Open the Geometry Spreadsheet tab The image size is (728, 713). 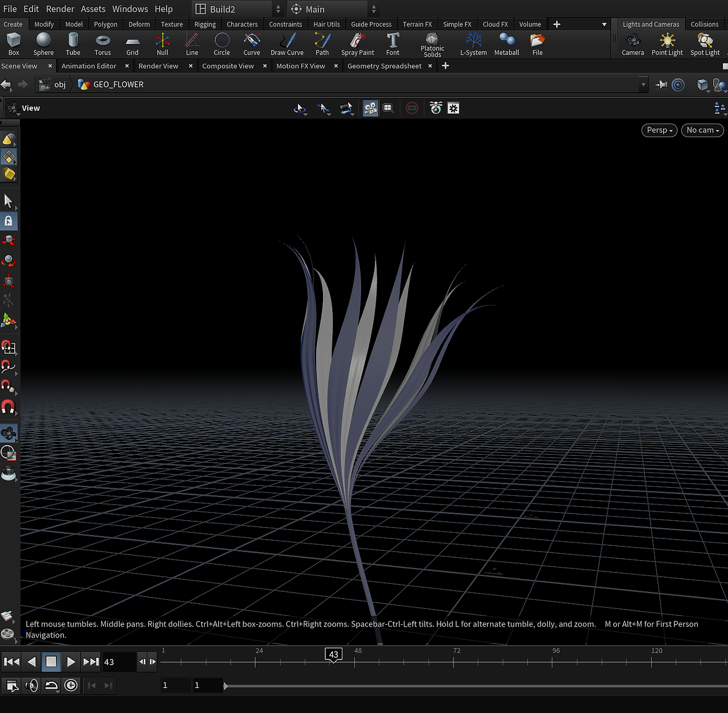(x=384, y=66)
